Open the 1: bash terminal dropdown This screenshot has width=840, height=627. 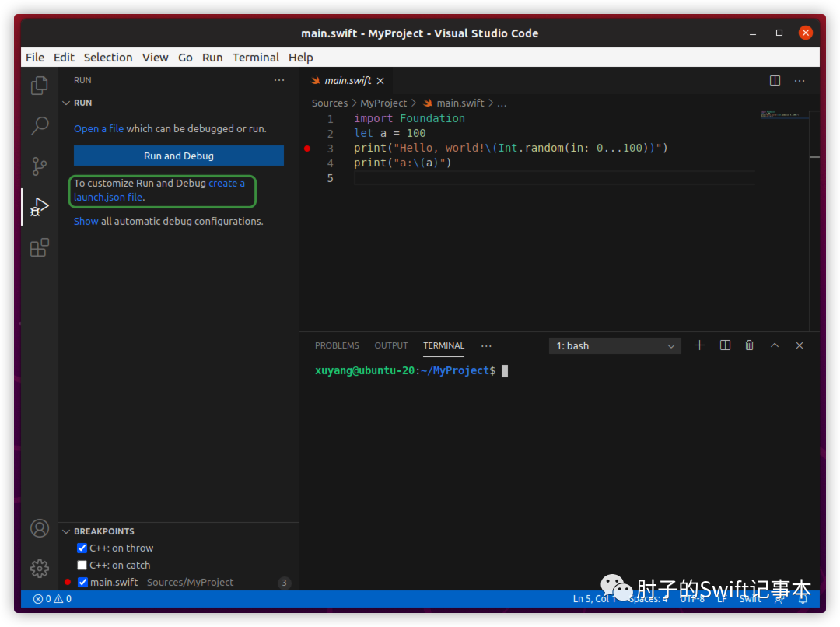click(x=614, y=346)
